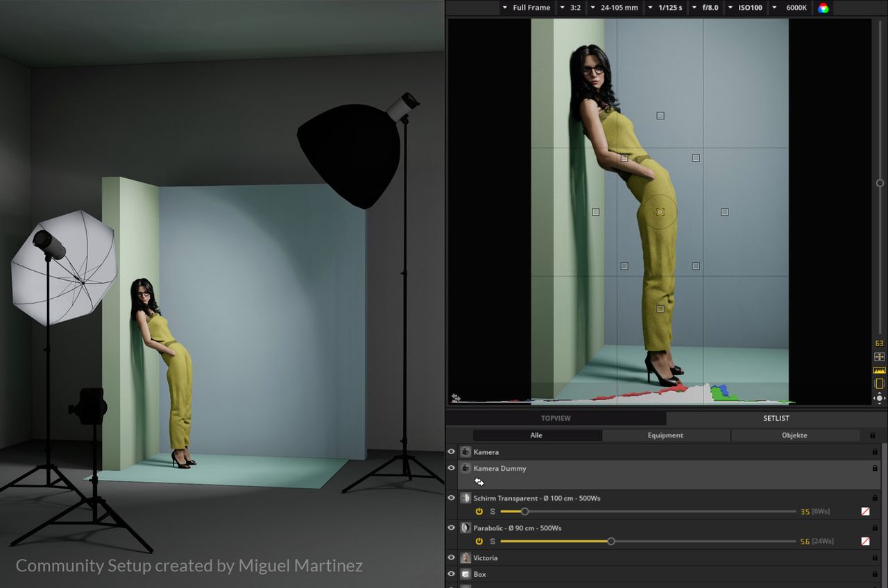Viewport: 888px width, 588px height.
Task: Click the focal length value 63
Action: [x=879, y=344]
